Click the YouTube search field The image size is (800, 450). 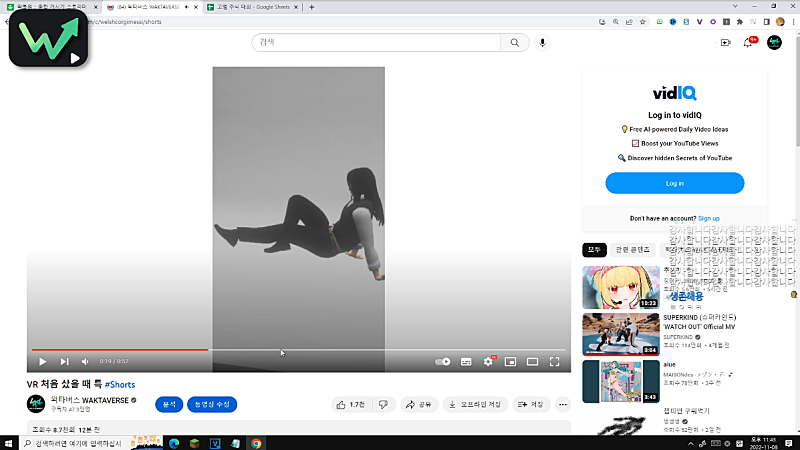[376, 42]
